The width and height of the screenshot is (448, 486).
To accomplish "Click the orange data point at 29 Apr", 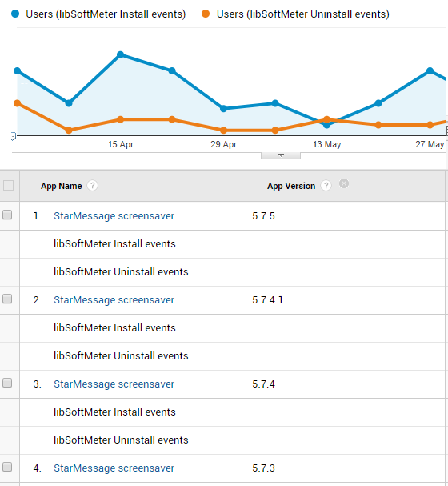I will click(223, 131).
